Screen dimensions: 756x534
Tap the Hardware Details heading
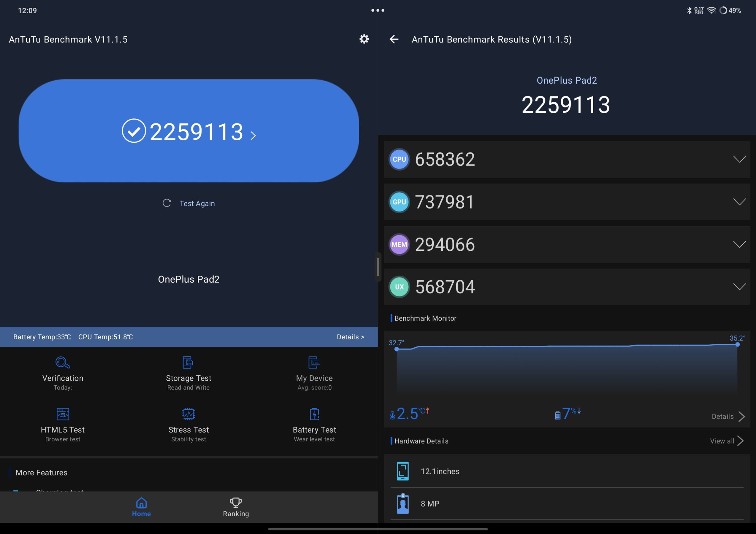tap(421, 441)
